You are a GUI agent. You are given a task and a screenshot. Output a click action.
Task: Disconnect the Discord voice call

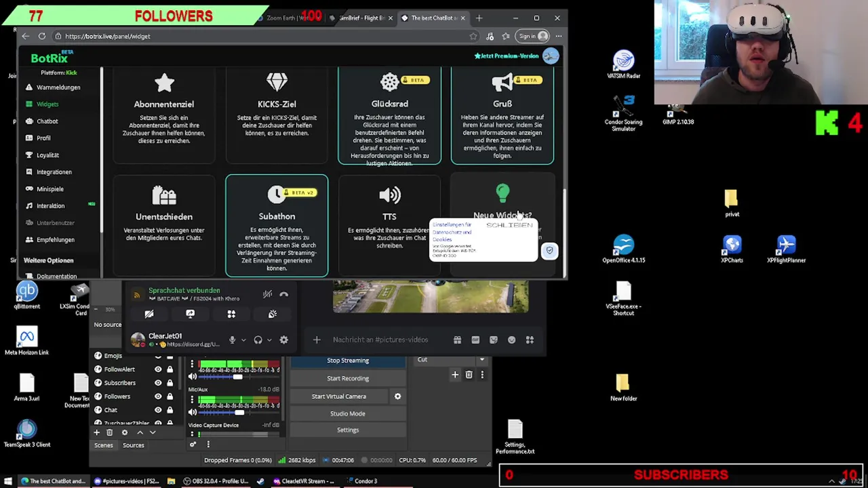click(x=283, y=294)
